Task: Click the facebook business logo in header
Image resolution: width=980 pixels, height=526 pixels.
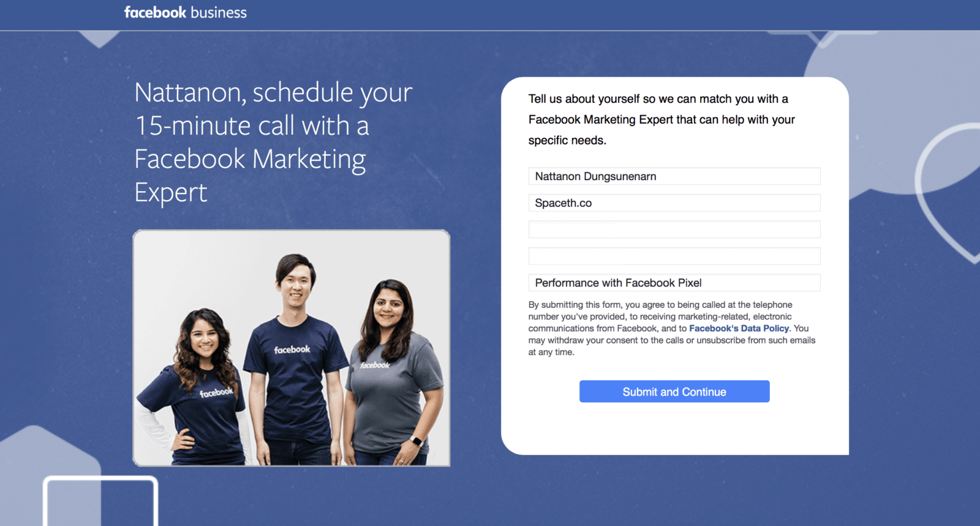Action: [x=185, y=13]
